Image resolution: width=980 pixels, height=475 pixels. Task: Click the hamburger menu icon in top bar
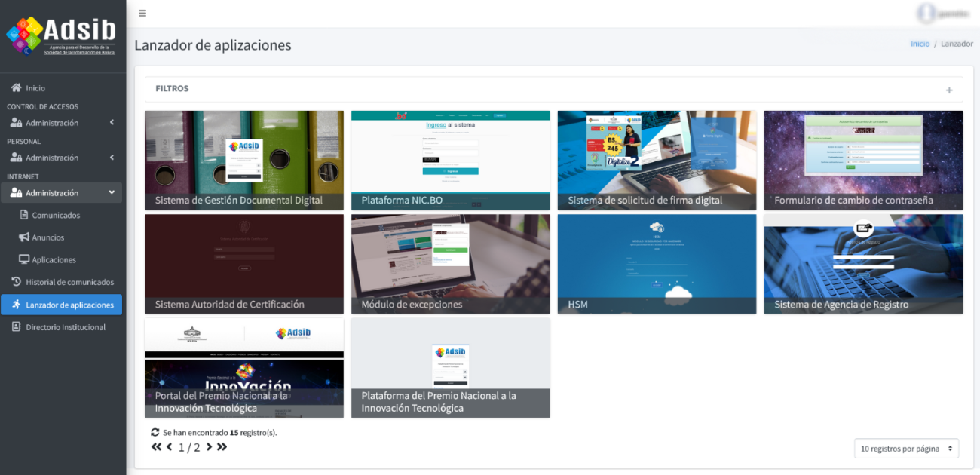[x=142, y=13]
